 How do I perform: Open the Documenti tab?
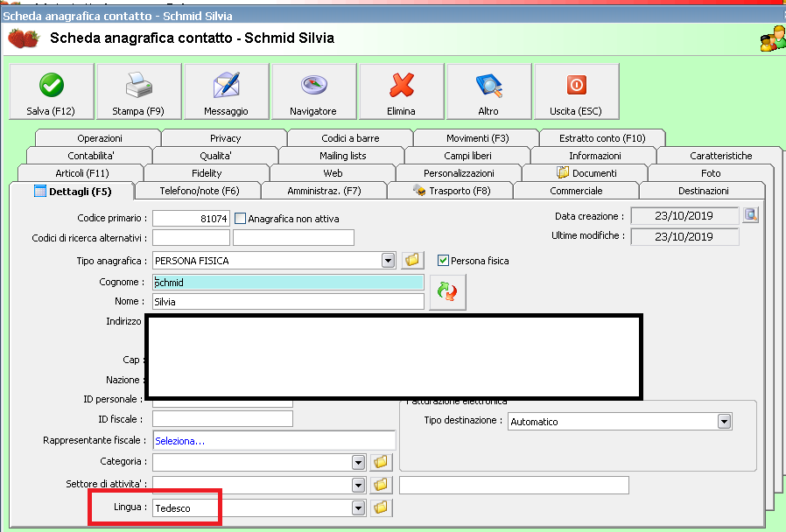tap(585, 173)
